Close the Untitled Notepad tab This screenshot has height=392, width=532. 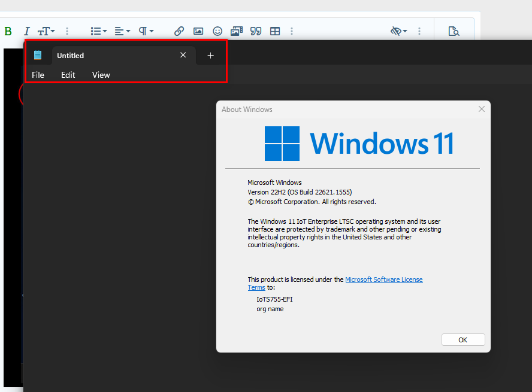tap(183, 55)
